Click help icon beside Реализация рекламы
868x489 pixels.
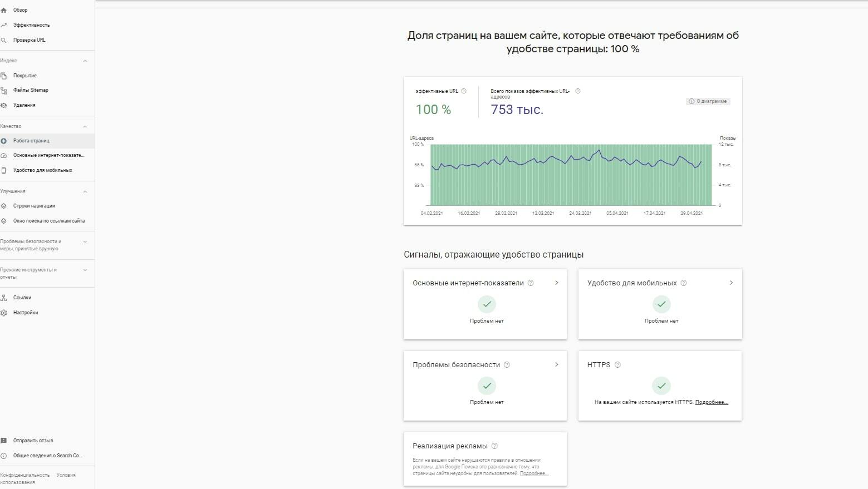click(494, 446)
